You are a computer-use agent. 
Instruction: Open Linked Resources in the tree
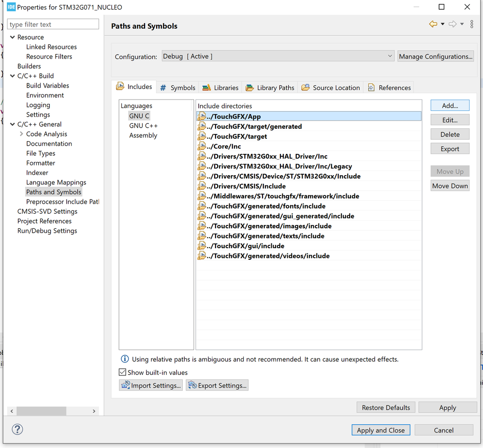(51, 47)
